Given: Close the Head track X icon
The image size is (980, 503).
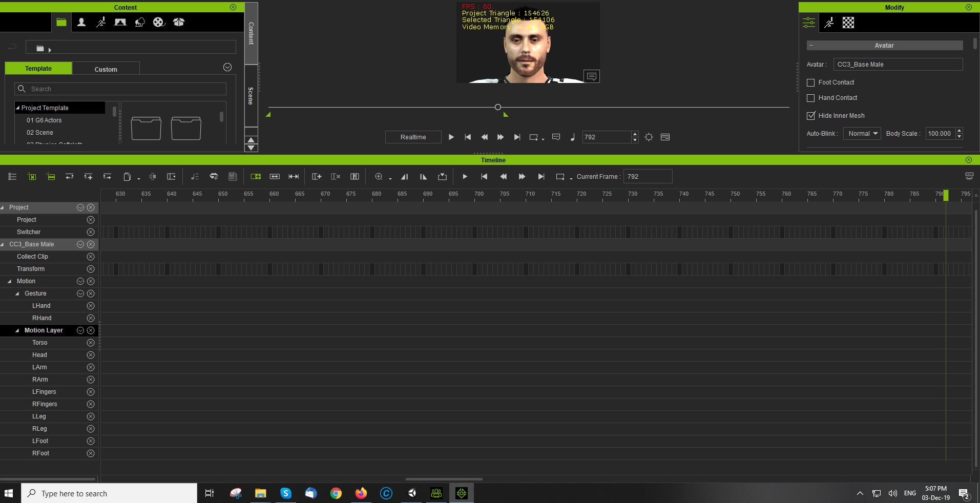Looking at the screenshot, I should point(91,355).
